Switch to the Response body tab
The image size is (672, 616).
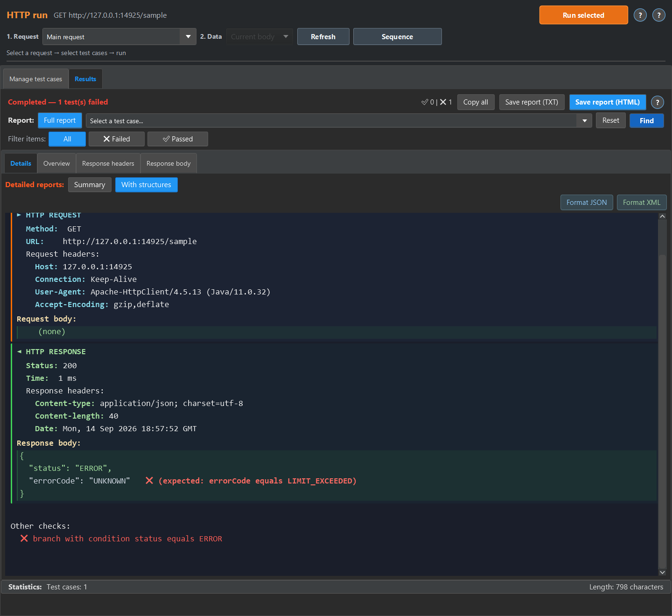coord(168,163)
